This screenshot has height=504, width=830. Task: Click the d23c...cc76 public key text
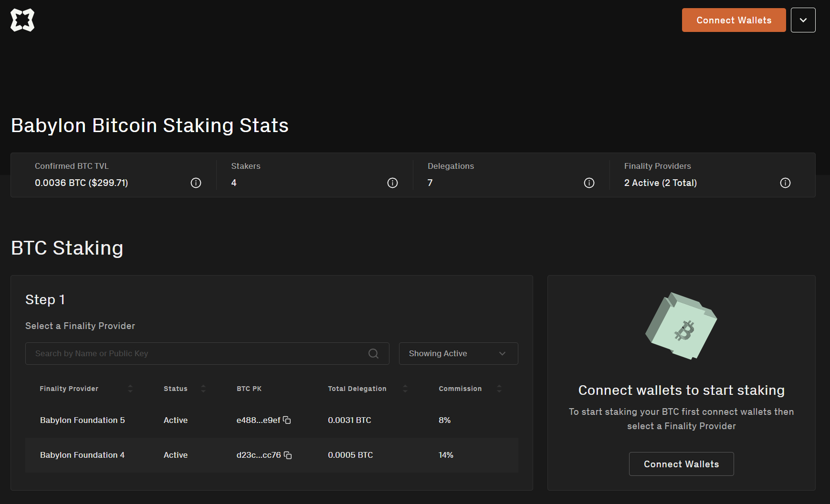tap(259, 455)
